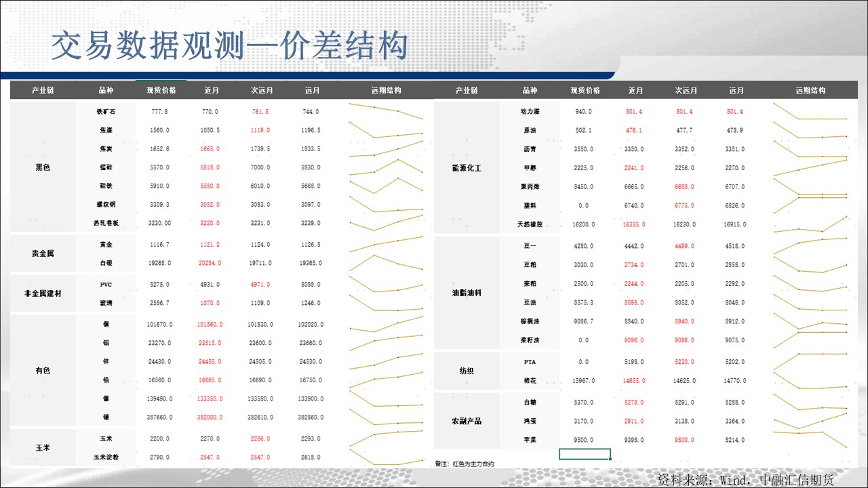Select the 铁矿石 product label

click(106, 112)
